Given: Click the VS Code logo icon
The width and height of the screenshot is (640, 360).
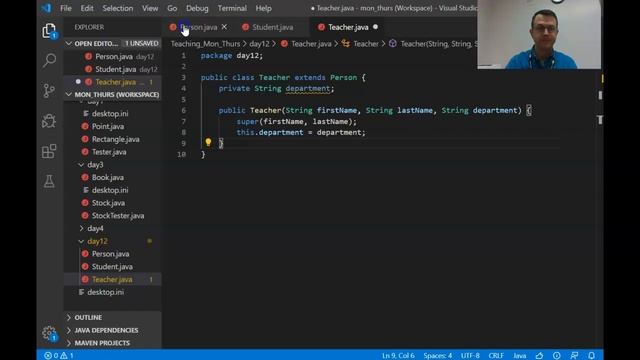Looking at the screenshot, I should (46, 8).
